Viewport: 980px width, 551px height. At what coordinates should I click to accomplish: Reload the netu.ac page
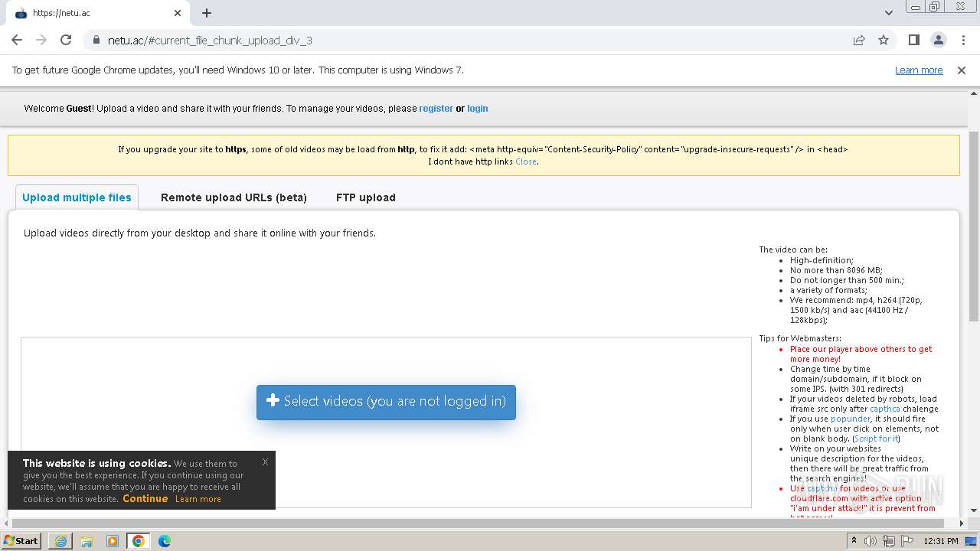(x=66, y=40)
